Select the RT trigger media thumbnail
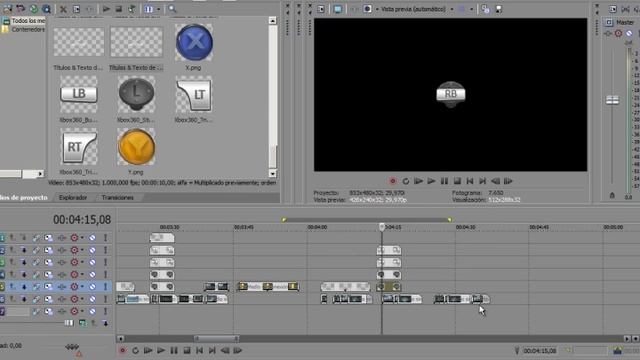This screenshot has height=360, width=640. [x=79, y=147]
